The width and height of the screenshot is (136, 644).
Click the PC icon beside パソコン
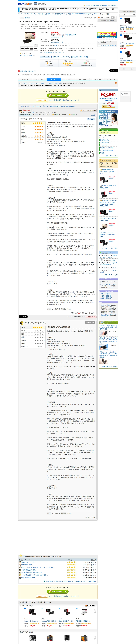(35, 4)
